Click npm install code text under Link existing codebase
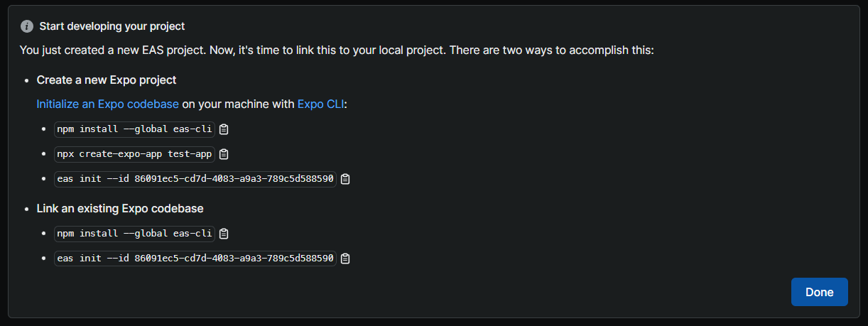868x326 pixels. pyautogui.click(x=134, y=233)
